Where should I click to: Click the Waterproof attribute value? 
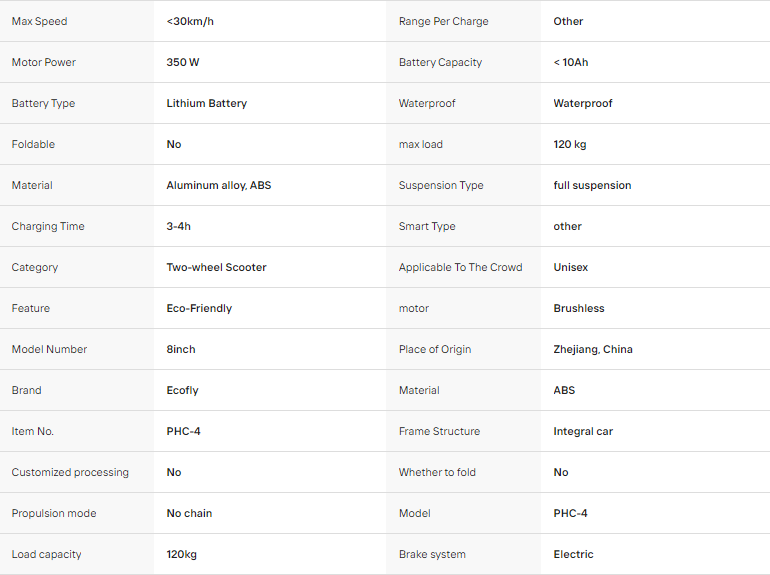[x=583, y=103]
